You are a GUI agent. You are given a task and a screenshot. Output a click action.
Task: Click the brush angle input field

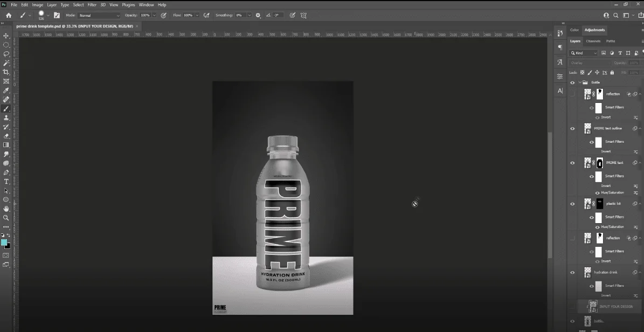277,15
